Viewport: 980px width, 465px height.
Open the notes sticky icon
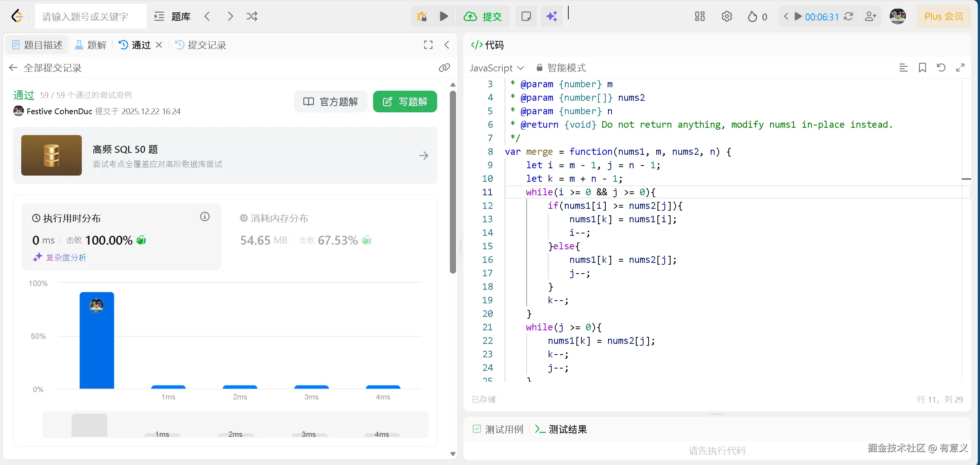526,17
